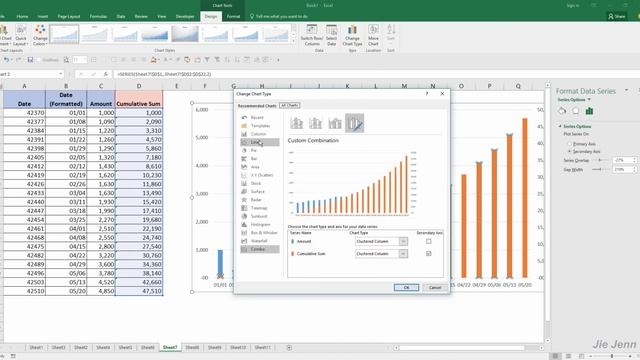The width and height of the screenshot is (640, 360).
Task: Select the X Y (Scatter) chart category
Action: [x=260, y=175]
